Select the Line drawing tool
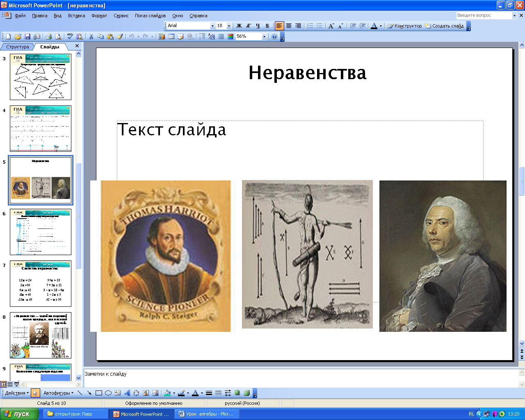Viewport: 525px width, 420px height. click(x=80, y=393)
